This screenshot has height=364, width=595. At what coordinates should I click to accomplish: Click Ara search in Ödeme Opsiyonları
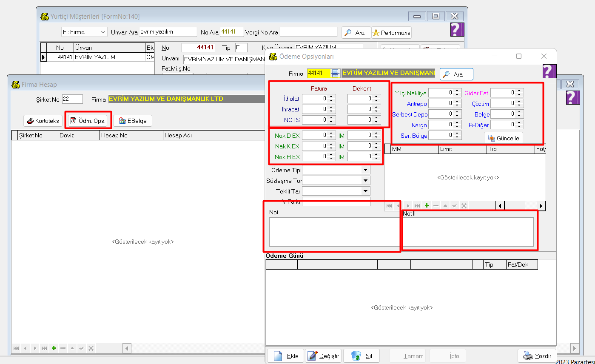[456, 74]
